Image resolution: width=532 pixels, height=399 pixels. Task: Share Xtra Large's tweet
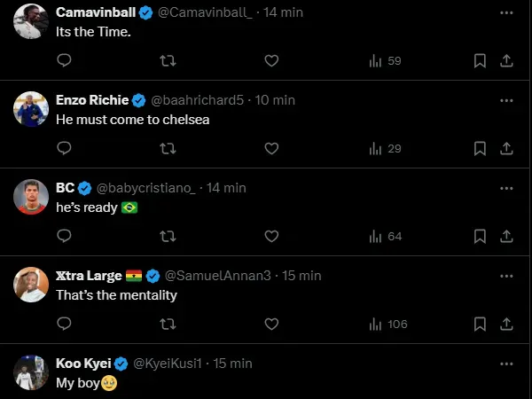click(506, 325)
